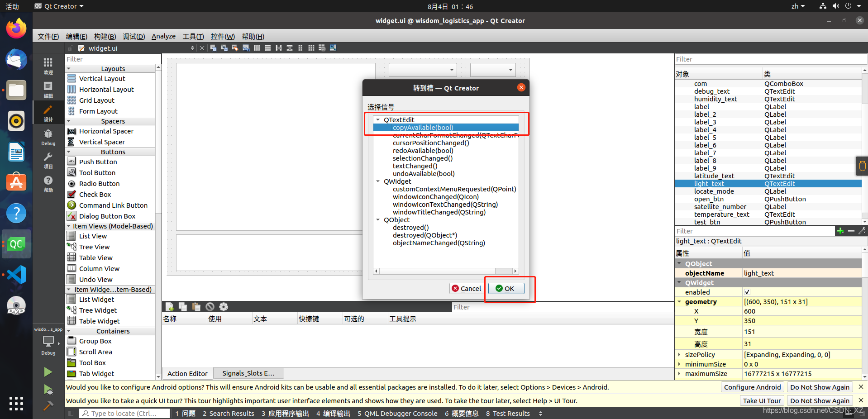
Task: Click the signal list horizontal scrollbar
Action: (446, 271)
